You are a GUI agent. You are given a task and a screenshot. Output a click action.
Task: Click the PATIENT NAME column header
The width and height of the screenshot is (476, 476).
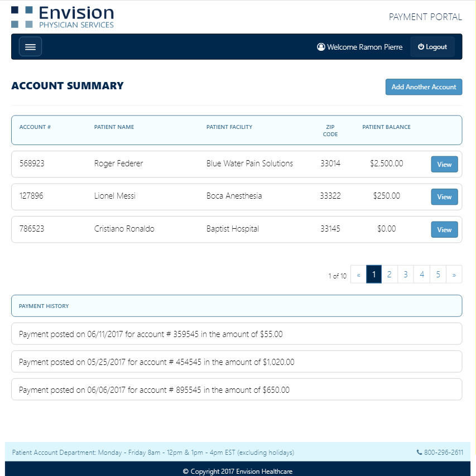114,127
